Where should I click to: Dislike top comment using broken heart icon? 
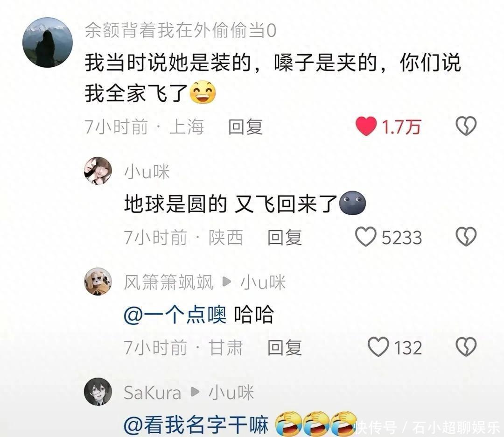(x=466, y=126)
